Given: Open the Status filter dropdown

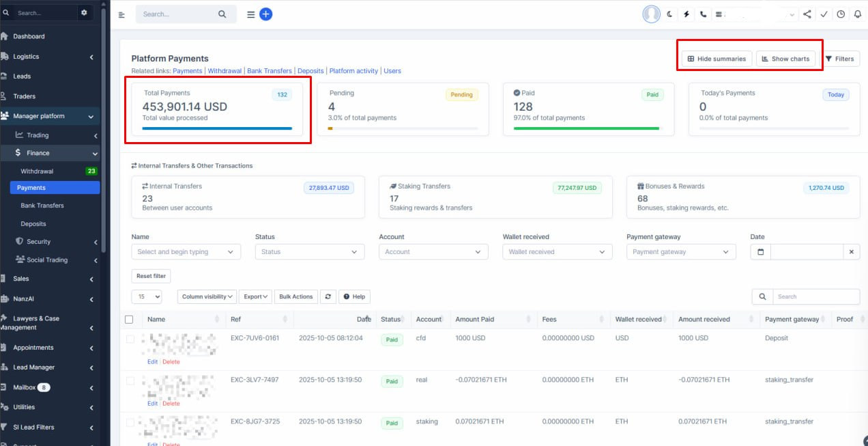Looking at the screenshot, I should pyautogui.click(x=309, y=252).
